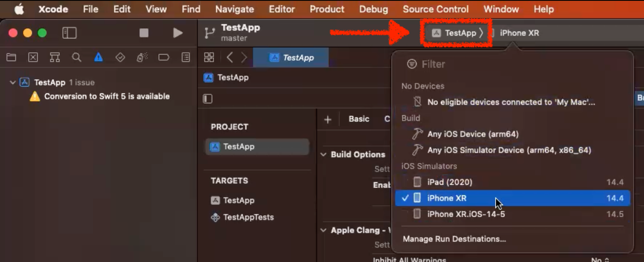Open the Find menu
The image size is (644, 262).
coord(191,9)
